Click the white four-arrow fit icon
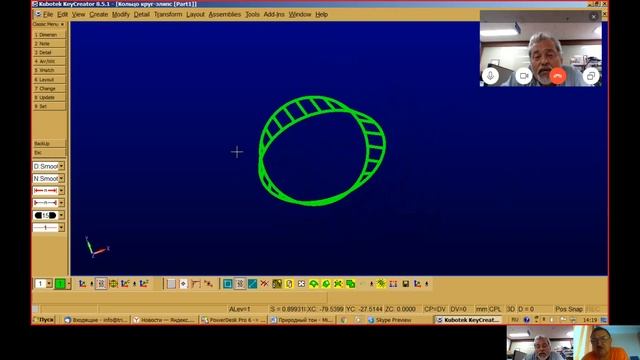The height and width of the screenshot is (360, 640). click(301, 284)
